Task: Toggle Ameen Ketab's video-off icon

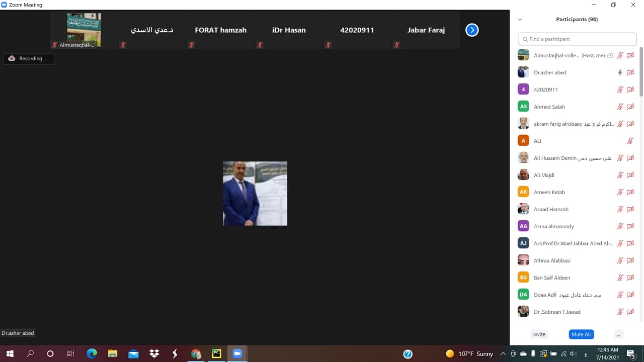Action: click(630, 192)
